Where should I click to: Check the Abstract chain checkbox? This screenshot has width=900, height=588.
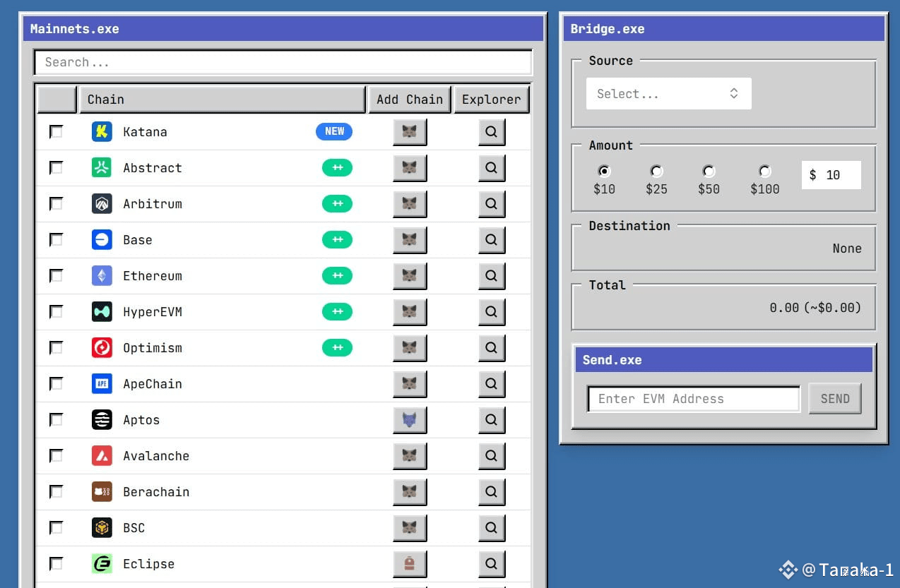56,168
